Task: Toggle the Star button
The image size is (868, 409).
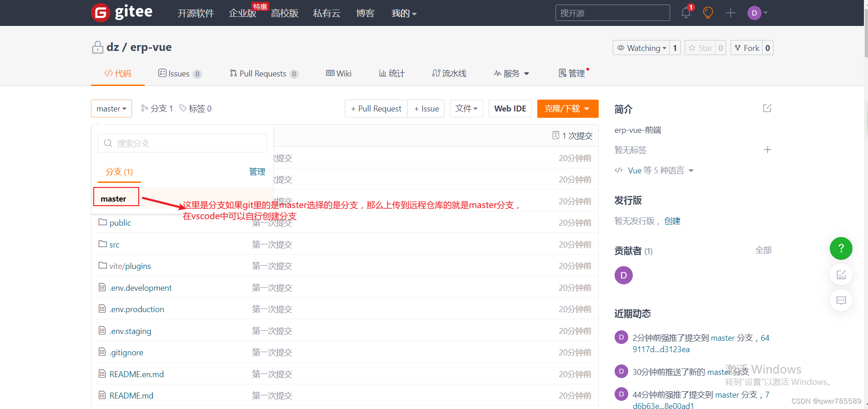Action: point(700,48)
